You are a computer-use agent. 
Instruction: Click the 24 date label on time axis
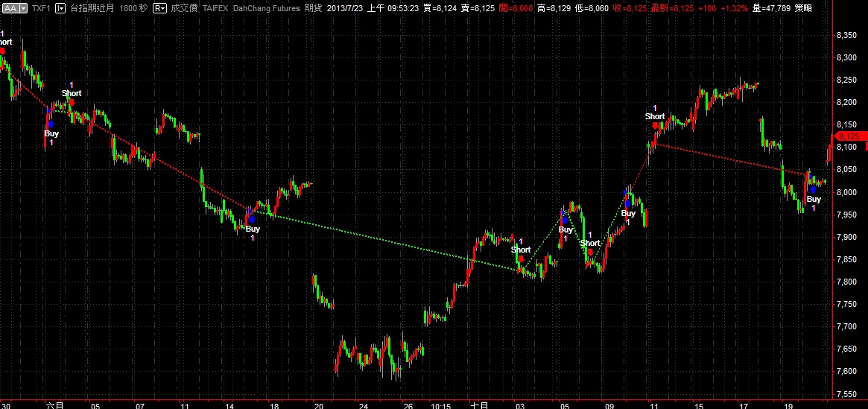click(363, 405)
